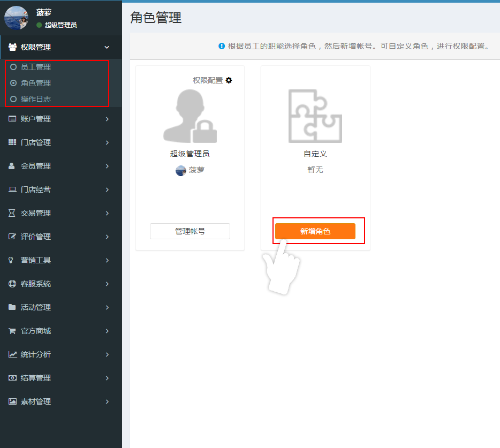Expand the 官方商城 chevron
500x448 pixels.
click(107, 331)
